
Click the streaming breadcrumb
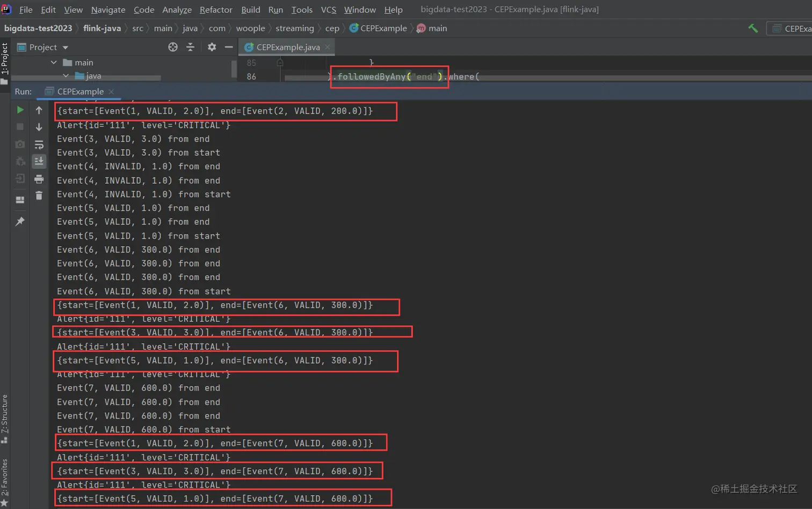pos(295,28)
